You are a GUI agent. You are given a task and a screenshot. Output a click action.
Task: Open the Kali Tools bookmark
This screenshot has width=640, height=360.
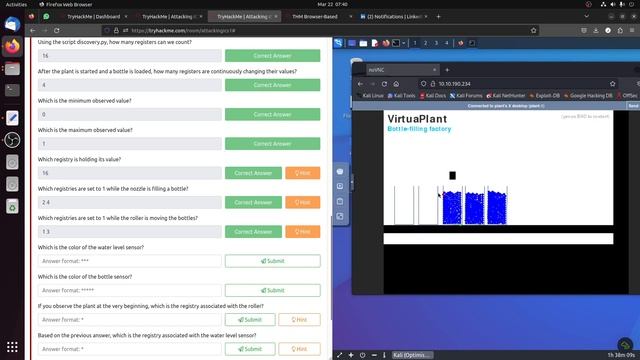coord(401,96)
